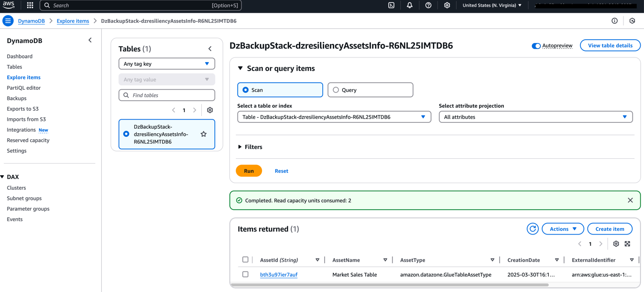
Task: Open the Any tag key dropdown
Action: click(x=166, y=63)
